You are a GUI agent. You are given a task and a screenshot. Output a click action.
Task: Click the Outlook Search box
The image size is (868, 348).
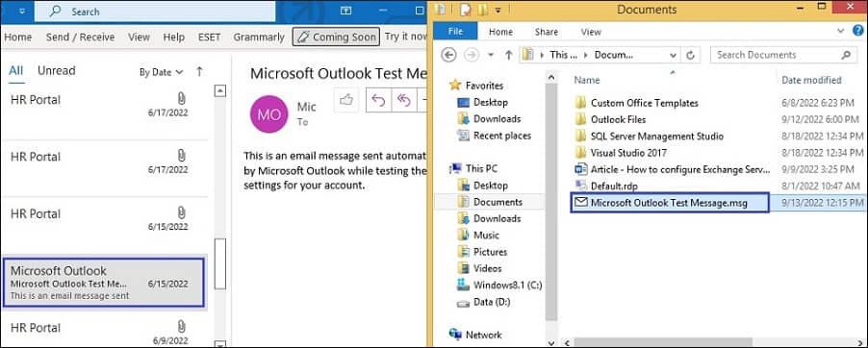coord(155,12)
